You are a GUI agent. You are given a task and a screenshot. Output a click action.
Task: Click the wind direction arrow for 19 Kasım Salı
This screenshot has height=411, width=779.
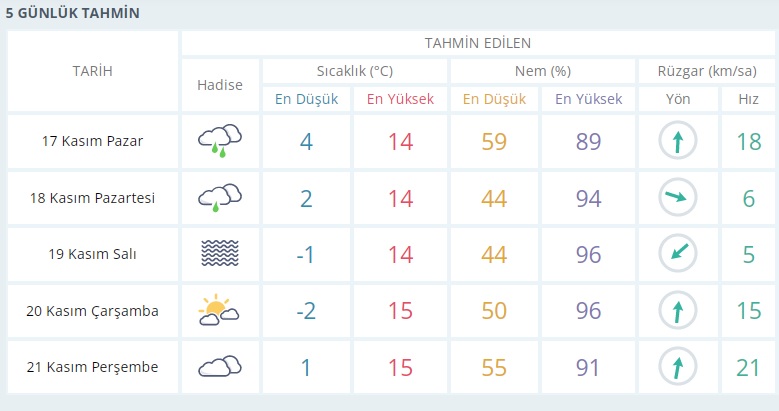677,254
